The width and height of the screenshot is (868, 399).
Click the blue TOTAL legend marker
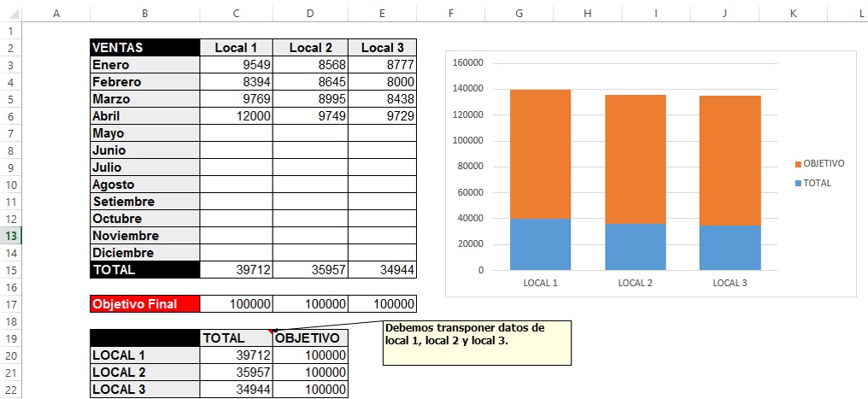coord(797,183)
